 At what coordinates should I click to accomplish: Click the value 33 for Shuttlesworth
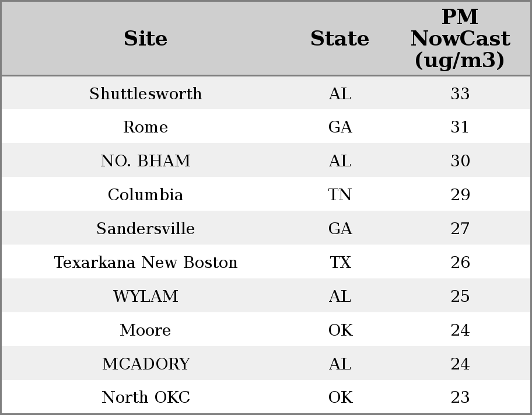460,93
